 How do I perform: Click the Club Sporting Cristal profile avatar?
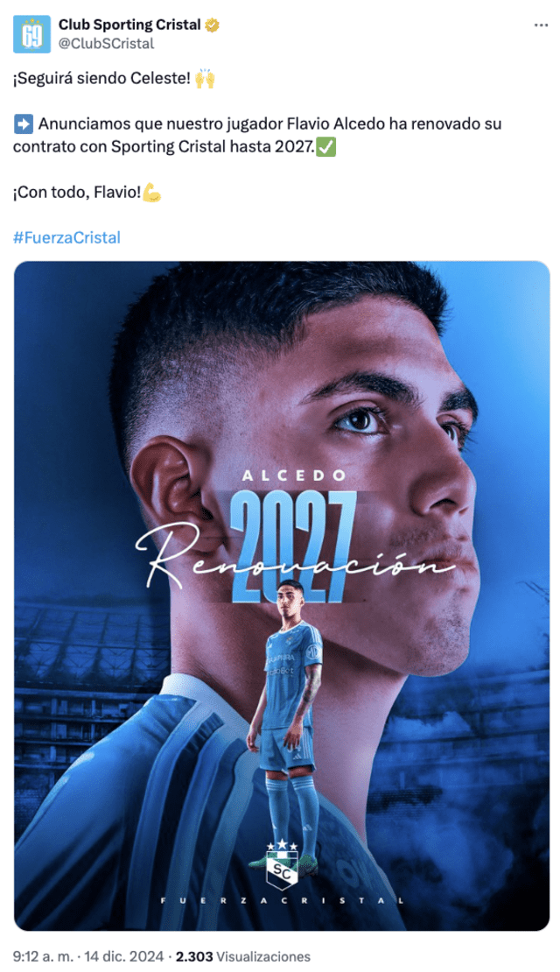tap(31, 34)
